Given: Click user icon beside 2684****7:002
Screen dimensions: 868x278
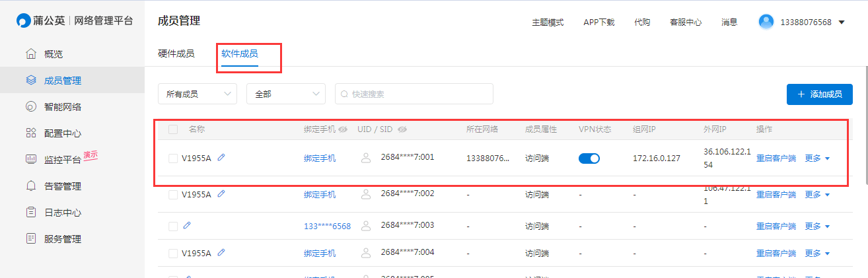Looking at the screenshot, I should [x=366, y=194].
